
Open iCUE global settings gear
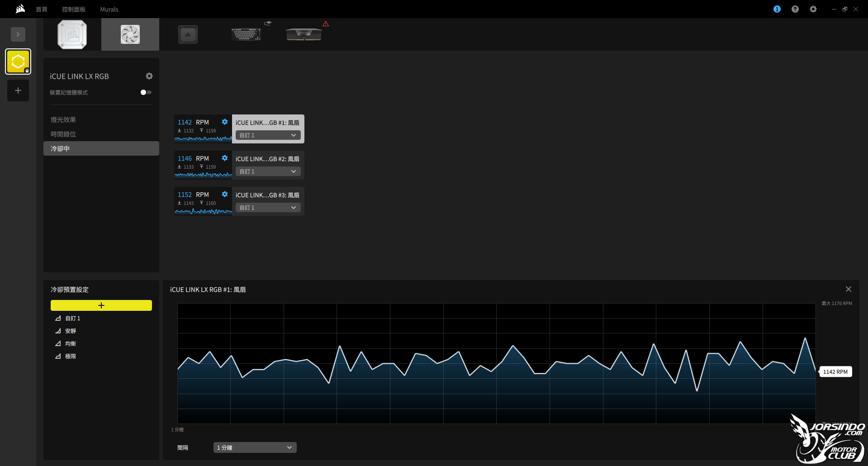[x=813, y=9]
